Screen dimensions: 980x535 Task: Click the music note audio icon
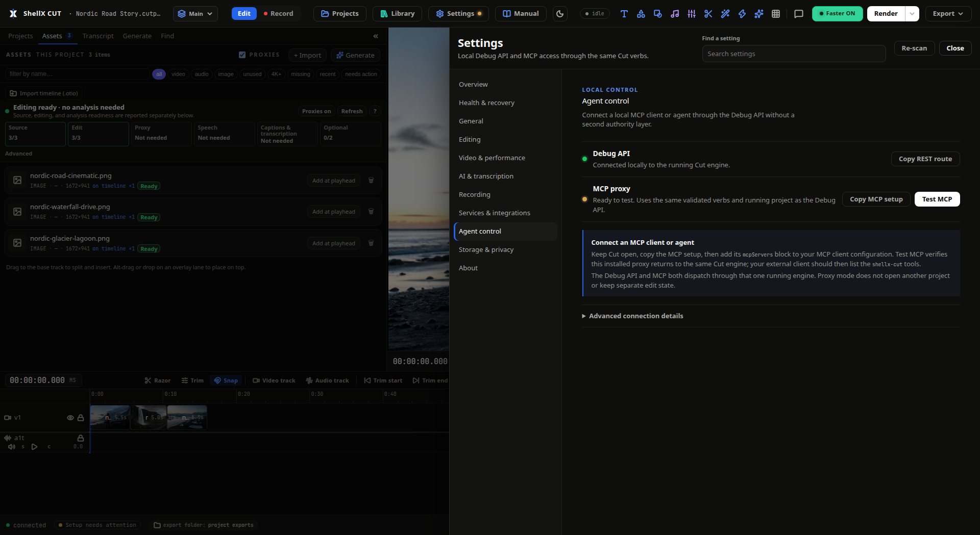click(674, 14)
